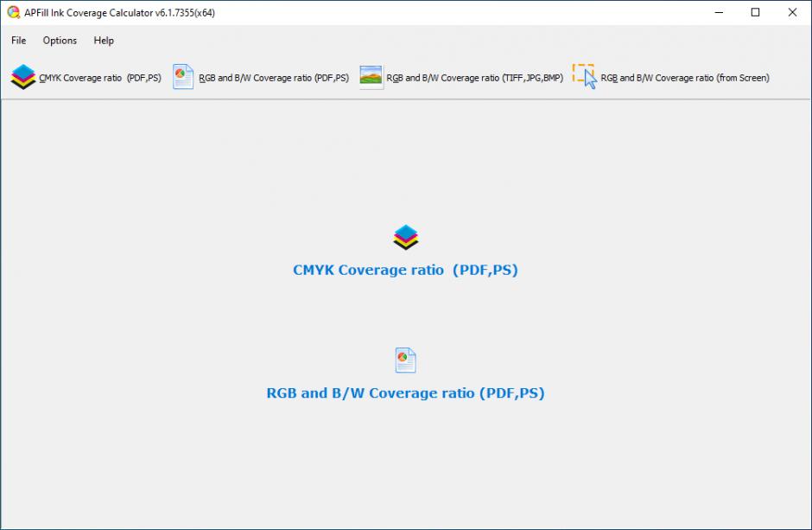812x530 pixels.
Task: Click the large document icon in the center
Action: pos(405,360)
